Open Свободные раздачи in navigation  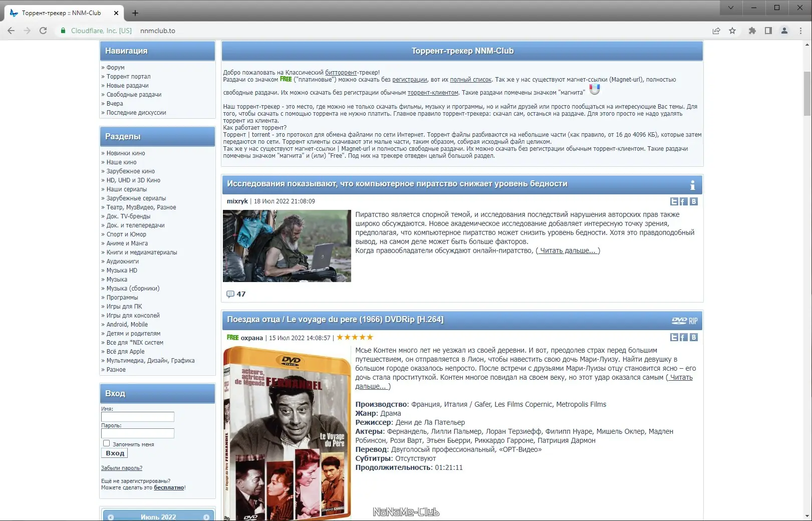[x=134, y=95]
